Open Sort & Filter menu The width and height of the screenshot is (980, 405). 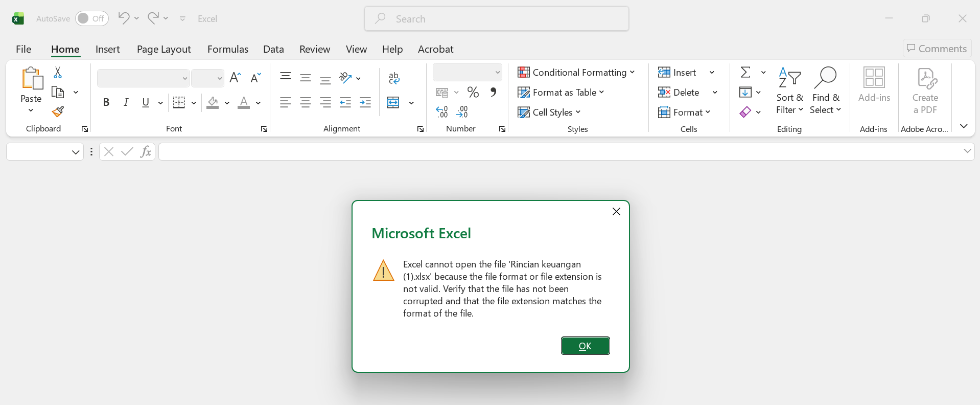(789, 91)
